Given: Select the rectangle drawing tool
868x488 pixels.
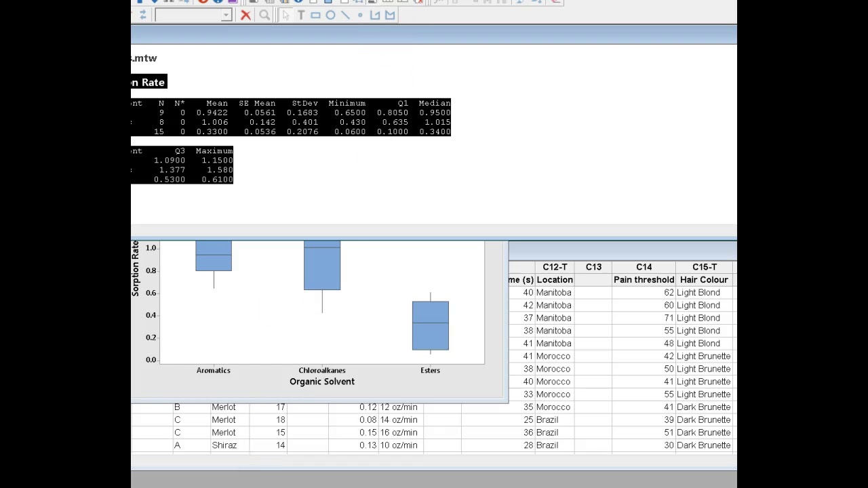Looking at the screenshot, I should [315, 15].
